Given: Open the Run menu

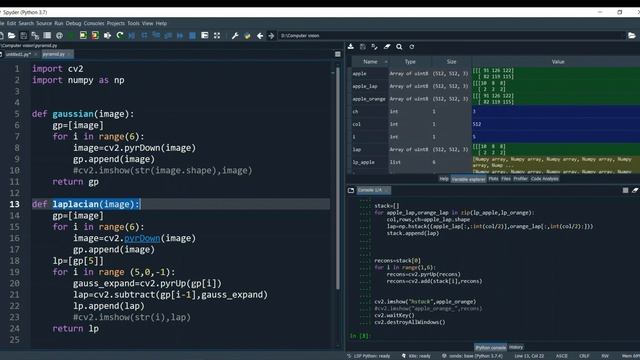Looking at the screenshot, I should [x=59, y=23].
